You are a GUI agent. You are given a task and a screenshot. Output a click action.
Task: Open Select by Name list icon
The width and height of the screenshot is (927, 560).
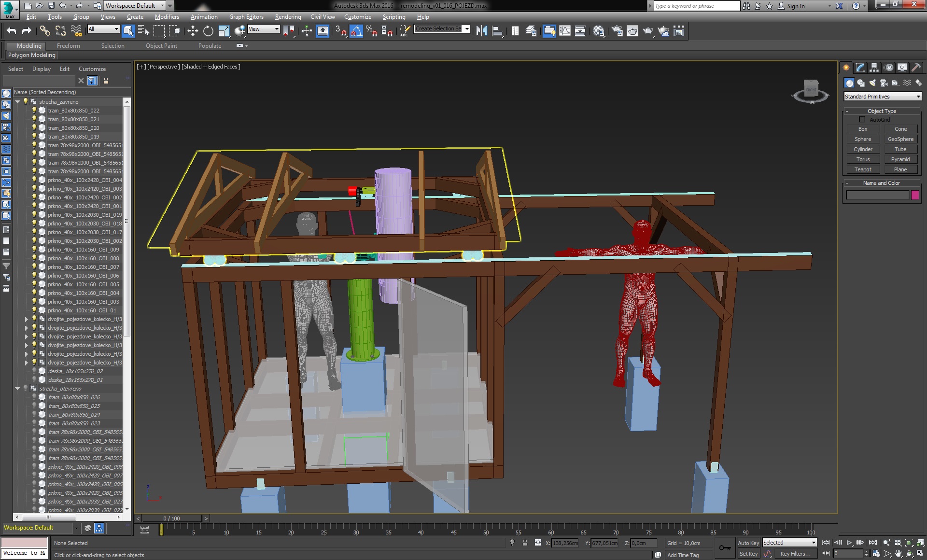click(143, 31)
